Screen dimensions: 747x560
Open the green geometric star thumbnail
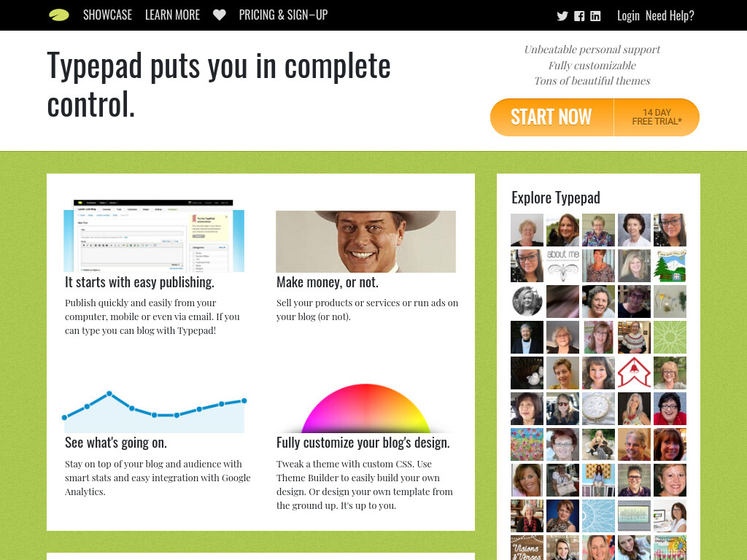pyautogui.click(x=670, y=337)
